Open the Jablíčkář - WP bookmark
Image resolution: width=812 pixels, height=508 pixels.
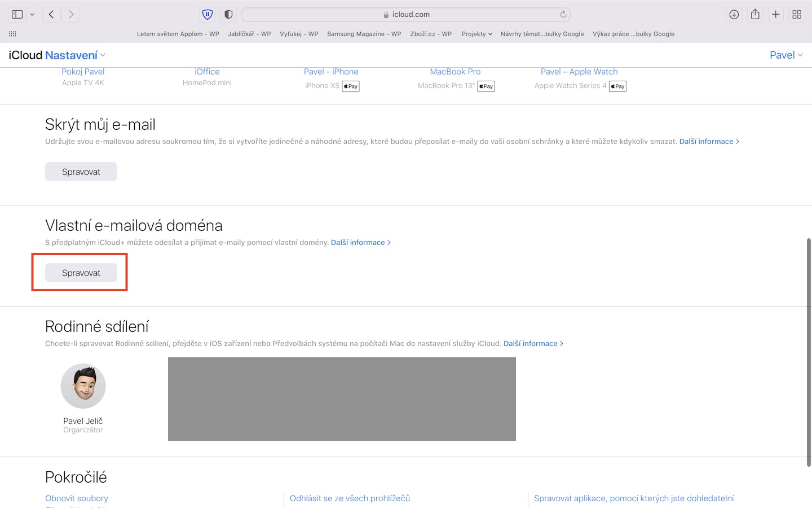(x=249, y=34)
